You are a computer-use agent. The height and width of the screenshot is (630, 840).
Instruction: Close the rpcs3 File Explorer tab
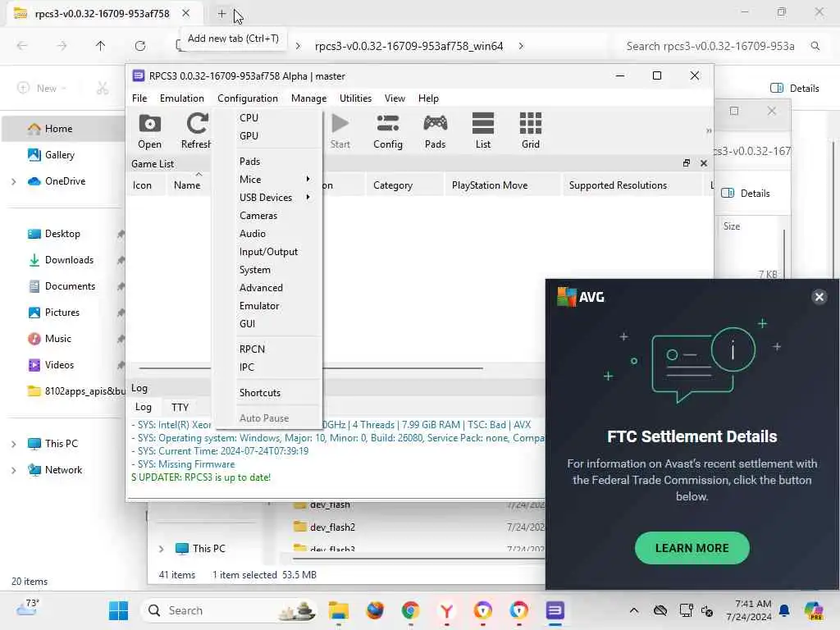(x=185, y=13)
